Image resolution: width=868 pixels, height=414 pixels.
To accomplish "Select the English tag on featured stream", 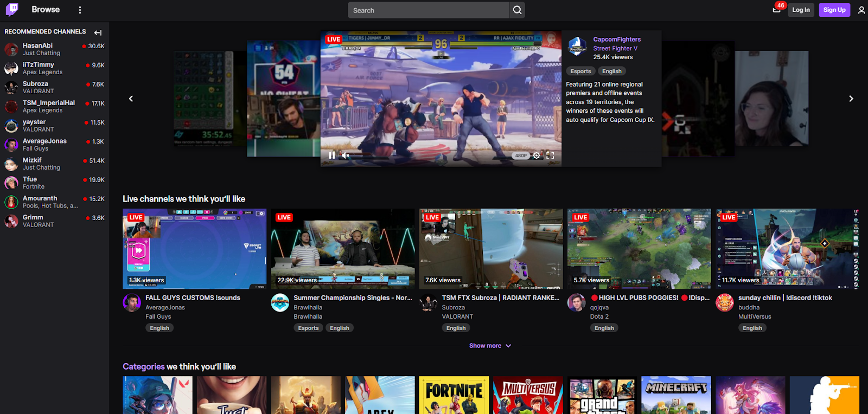I will [612, 72].
